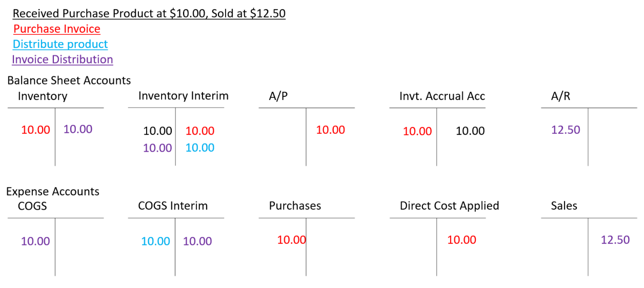Select the "Balance Sheet Accounts" heading
Screen dimensions: 644x288
coord(69,80)
